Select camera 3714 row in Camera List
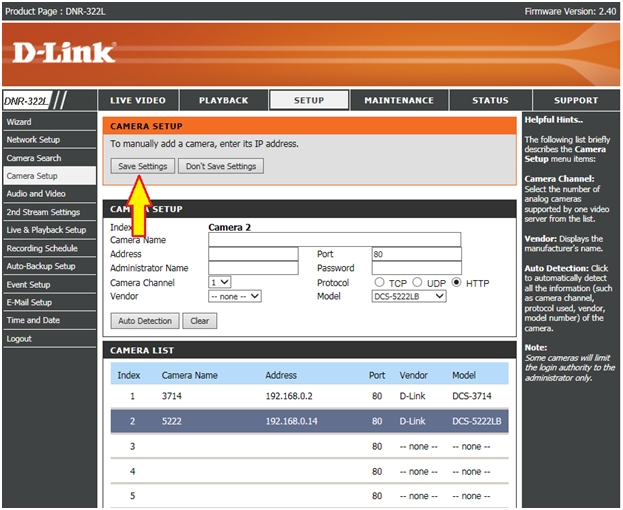623x510 pixels. point(310,395)
